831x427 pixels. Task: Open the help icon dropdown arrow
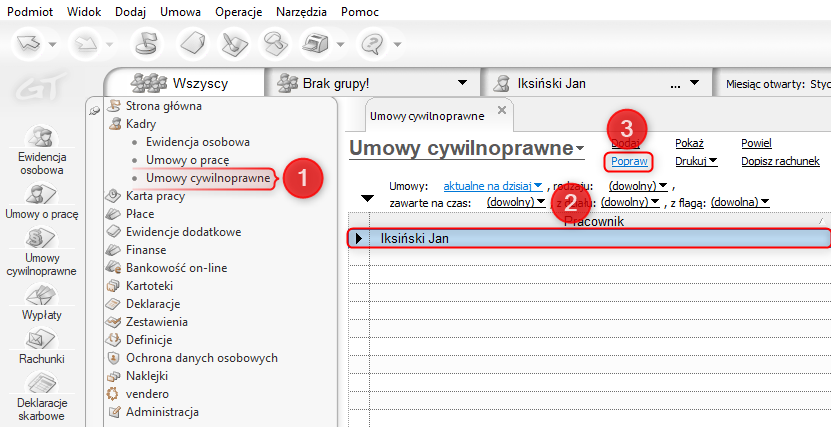coord(397,45)
